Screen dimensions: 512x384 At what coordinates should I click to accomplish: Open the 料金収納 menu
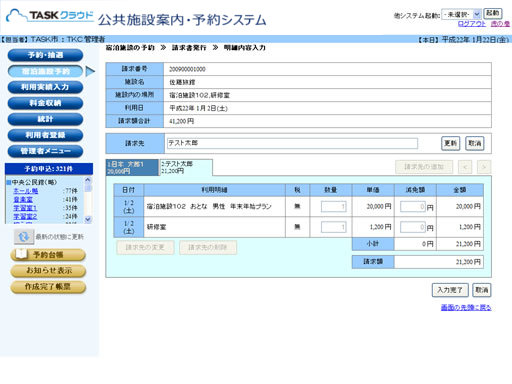point(45,103)
